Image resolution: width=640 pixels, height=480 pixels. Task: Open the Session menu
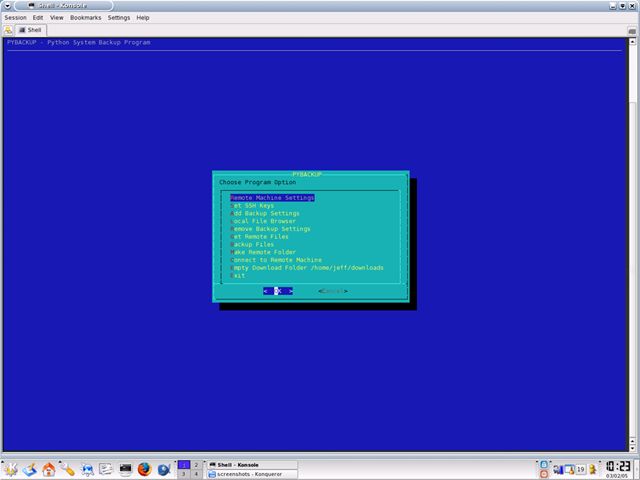15,18
